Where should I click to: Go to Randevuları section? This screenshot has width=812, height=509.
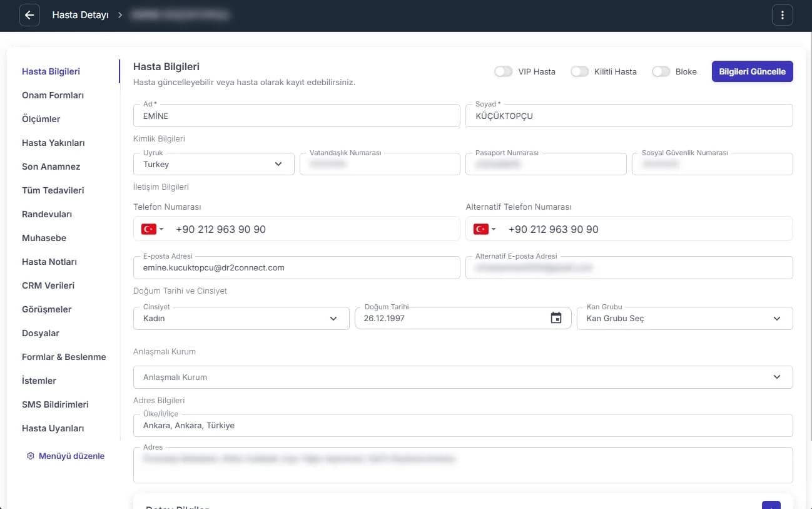coord(47,214)
